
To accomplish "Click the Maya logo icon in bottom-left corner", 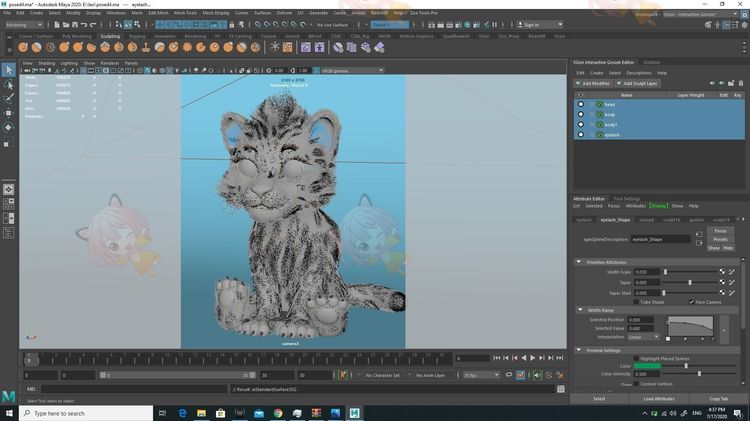I will [9, 396].
